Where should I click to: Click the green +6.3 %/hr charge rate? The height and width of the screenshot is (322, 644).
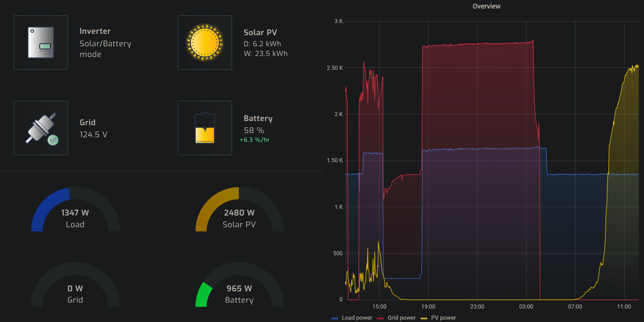point(255,140)
